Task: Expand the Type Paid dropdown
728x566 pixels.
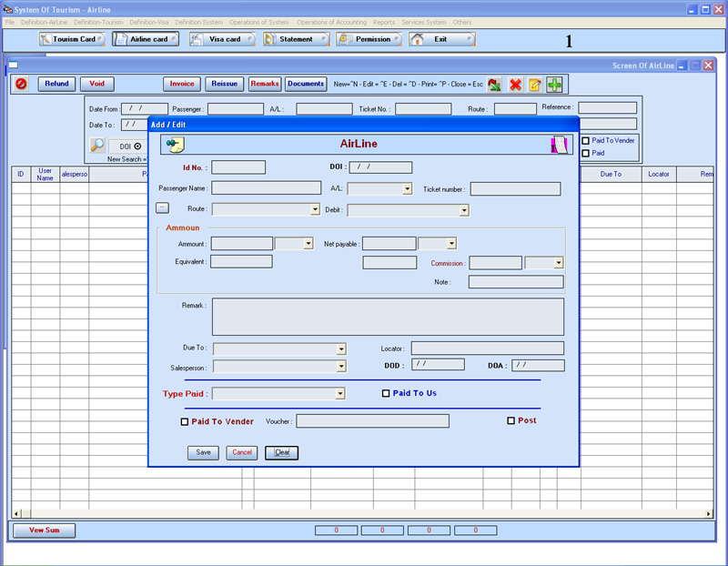Action: click(x=340, y=394)
